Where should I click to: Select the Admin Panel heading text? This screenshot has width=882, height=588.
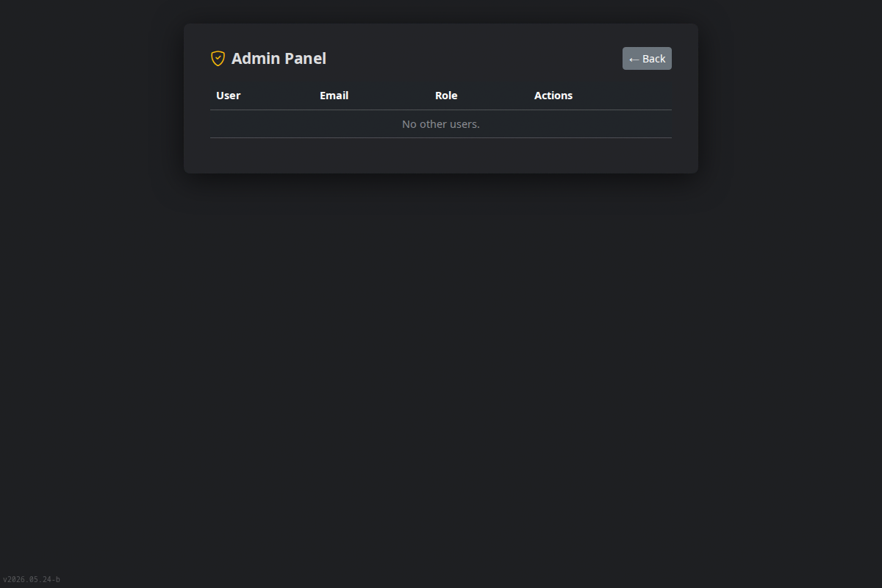[279, 59]
